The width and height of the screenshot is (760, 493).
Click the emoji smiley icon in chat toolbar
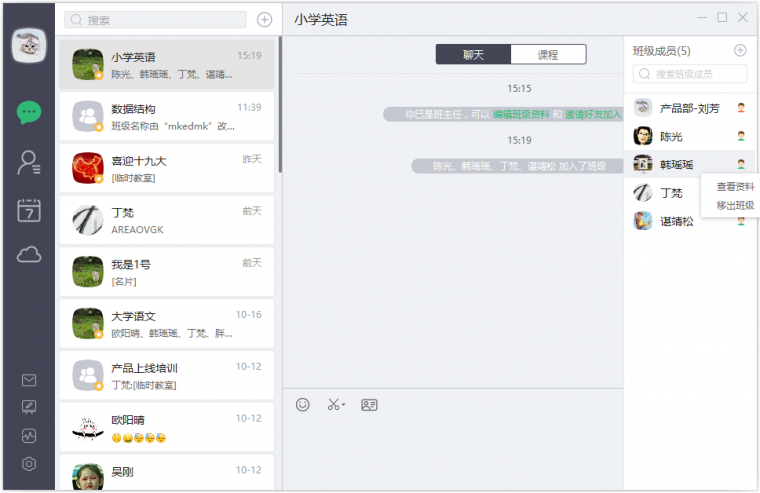point(303,405)
